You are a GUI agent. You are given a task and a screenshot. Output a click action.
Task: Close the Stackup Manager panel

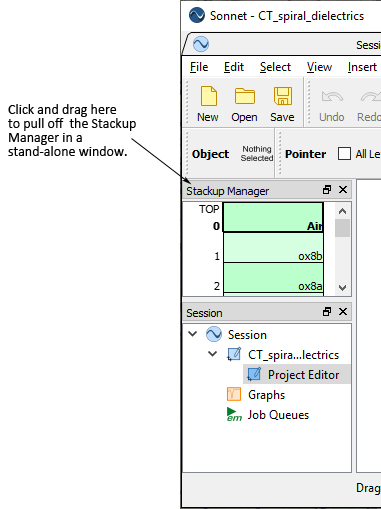click(343, 190)
